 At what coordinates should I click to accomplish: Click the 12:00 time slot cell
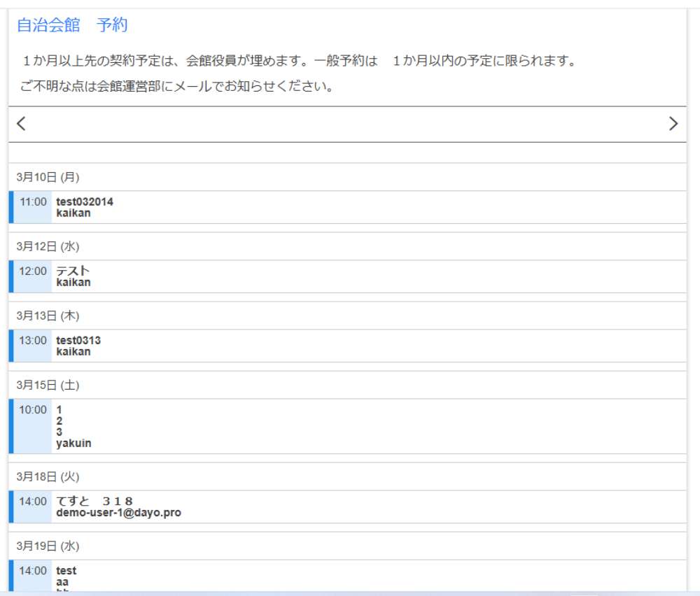click(33, 271)
